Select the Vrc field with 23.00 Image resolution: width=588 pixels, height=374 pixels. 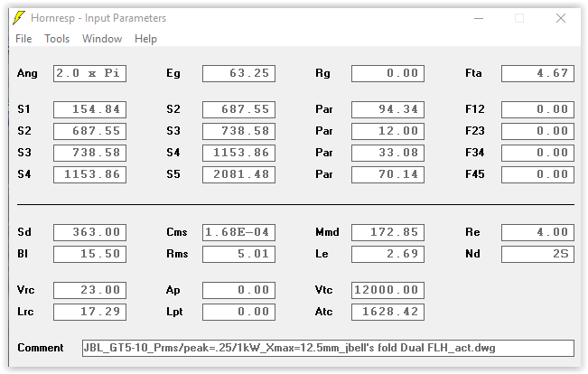[89, 290]
